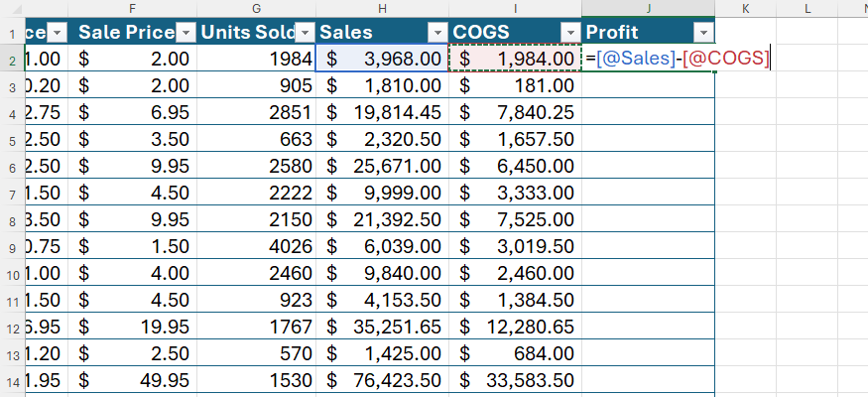The width and height of the screenshot is (868, 397).
Task: Select row 14 header
Action: [12, 380]
